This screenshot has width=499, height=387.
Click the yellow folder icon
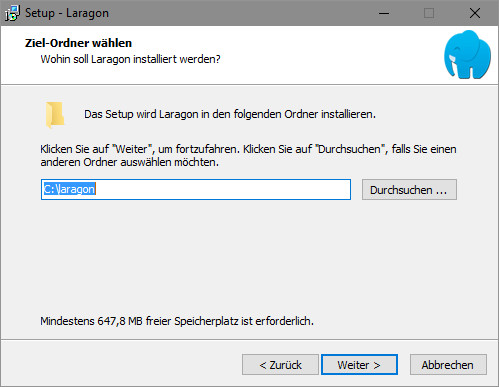[55, 115]
